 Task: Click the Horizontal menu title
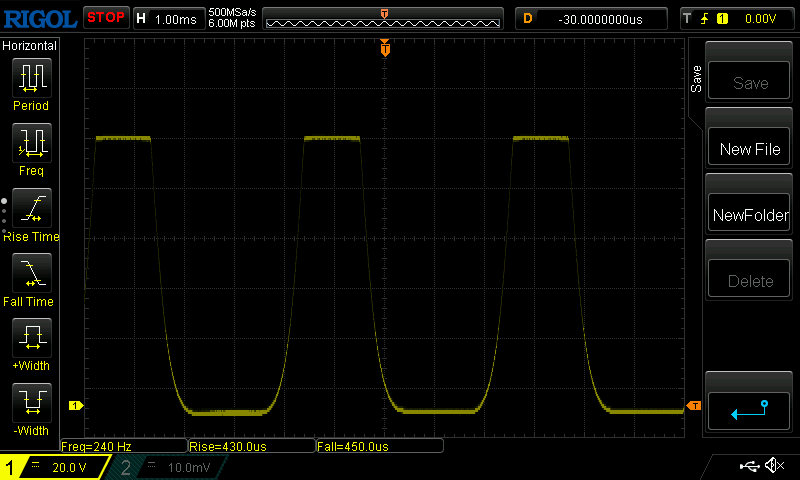(x=30, y=46)
